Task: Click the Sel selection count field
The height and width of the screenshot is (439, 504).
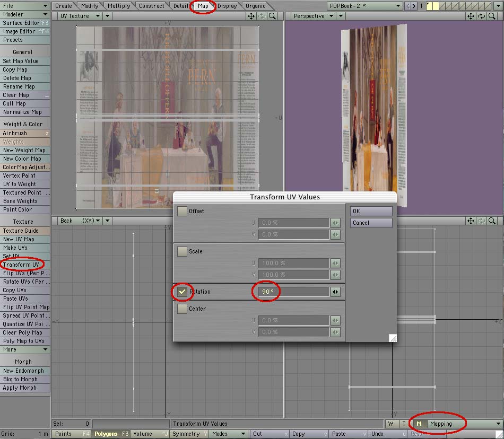Action: pos(72,424)
